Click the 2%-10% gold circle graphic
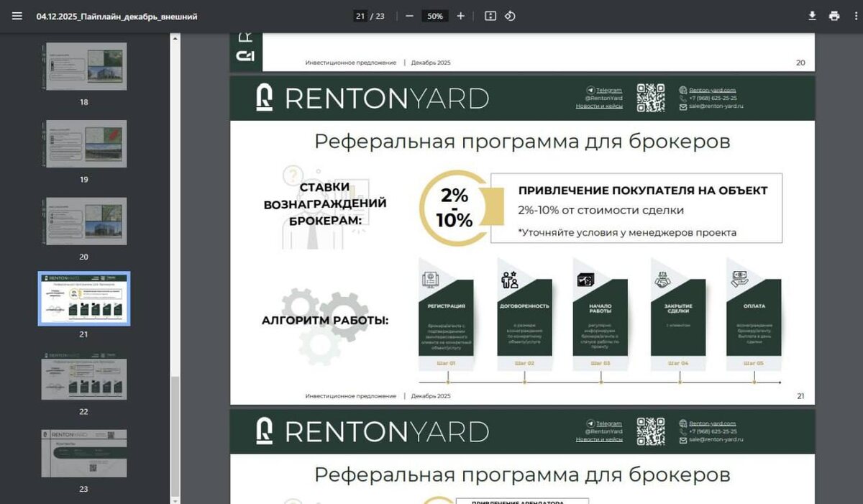 (455, 208)
